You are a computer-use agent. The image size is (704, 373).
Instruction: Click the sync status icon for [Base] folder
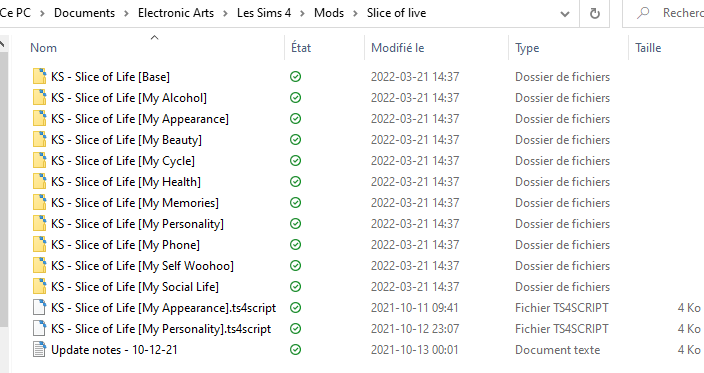(x=295, y=77)
